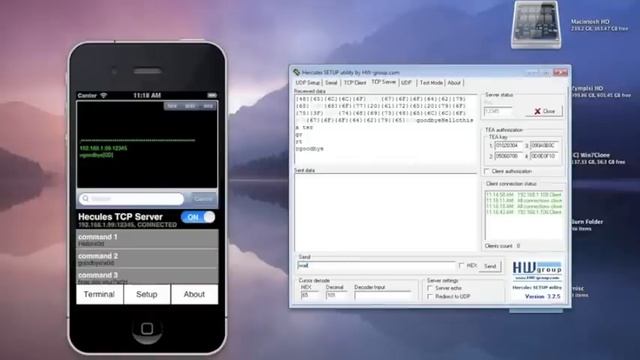Tap the battery icon in phone status bar
The image size is (640, 360).
212,96
